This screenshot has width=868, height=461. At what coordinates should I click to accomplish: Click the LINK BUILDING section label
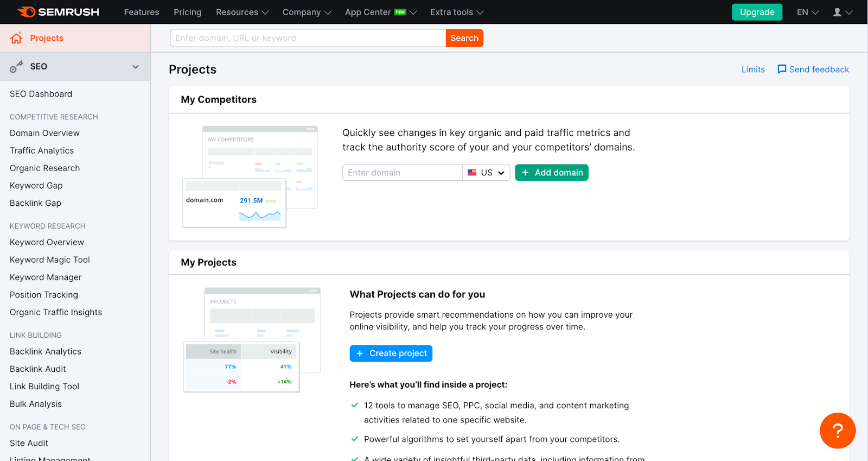coord(36,335)
